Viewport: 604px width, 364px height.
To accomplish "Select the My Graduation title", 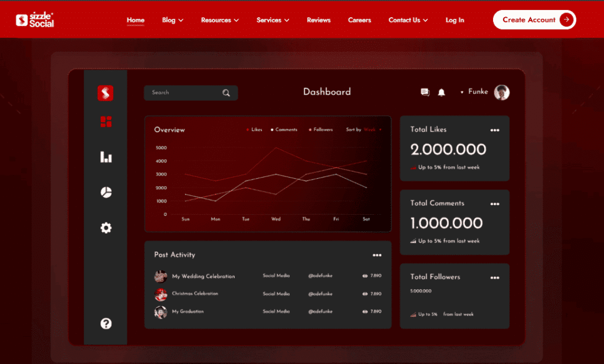I will pyautogui.click(x=188, y=311).
